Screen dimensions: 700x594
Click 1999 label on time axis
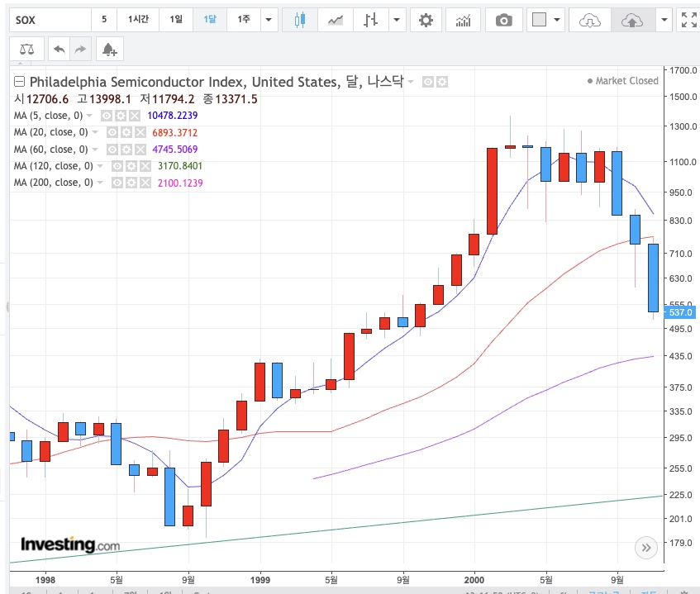point(260,580)
